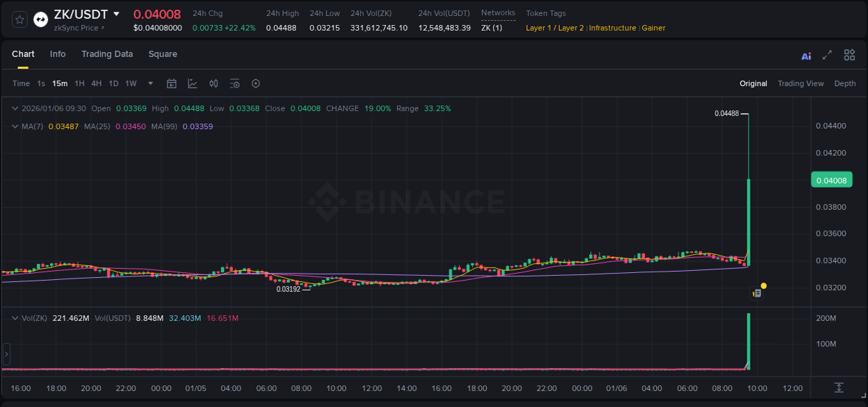
Task: Open the extra timeframes dropdown arrow
Action: [149, 83]
